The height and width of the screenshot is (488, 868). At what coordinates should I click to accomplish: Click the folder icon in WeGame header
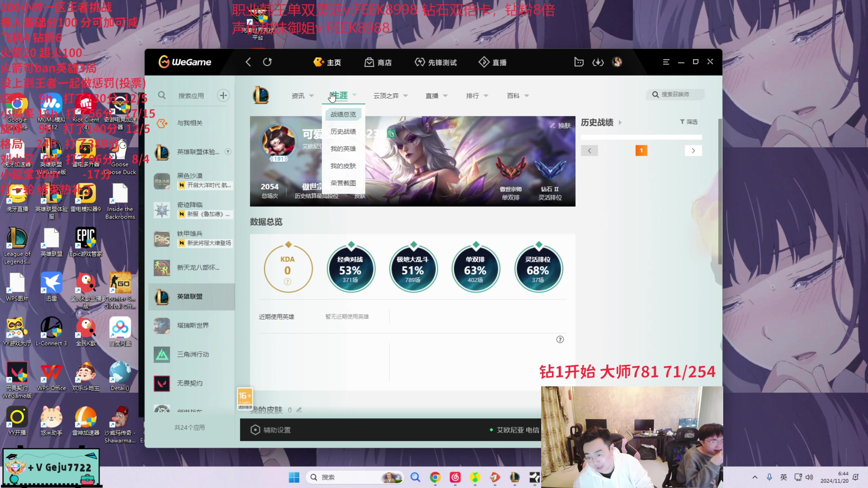[579, 62]
